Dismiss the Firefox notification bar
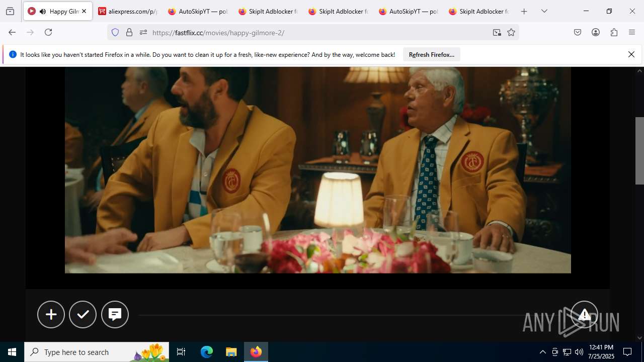Image resolution: width=644 pixels, height=362 pixels. tap(631, 54)
